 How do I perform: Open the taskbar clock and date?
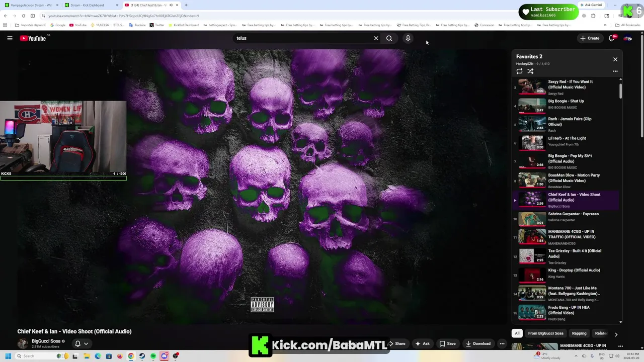(x=630, y=356)
